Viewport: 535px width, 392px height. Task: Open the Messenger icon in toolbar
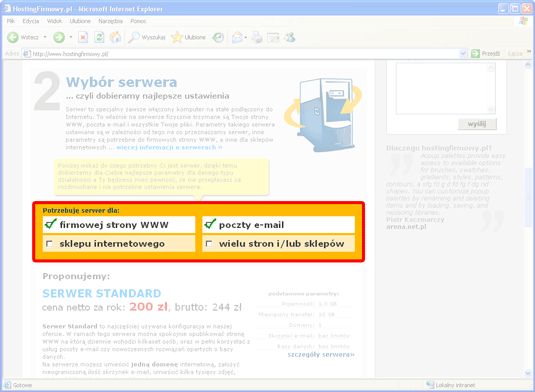pos(290,37)
